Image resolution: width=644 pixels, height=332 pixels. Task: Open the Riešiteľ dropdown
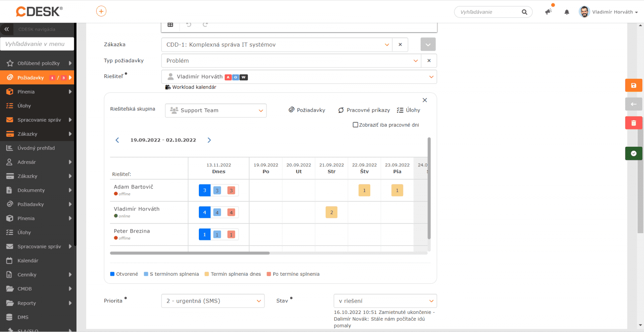coord(299,77)
